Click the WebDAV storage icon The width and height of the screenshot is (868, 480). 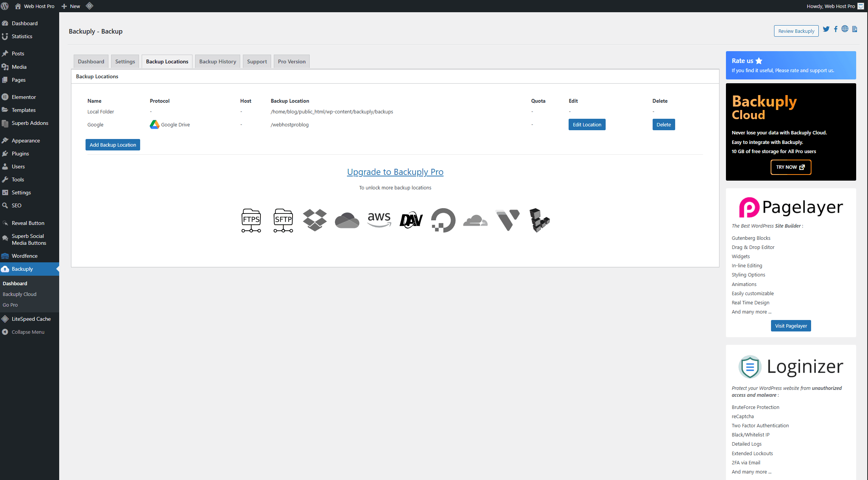(x=411, y=220)
